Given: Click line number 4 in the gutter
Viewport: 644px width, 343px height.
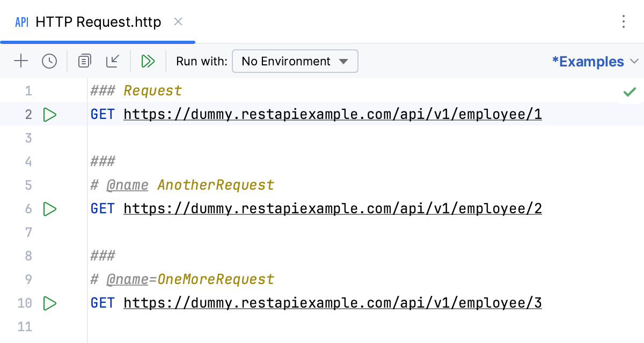Looking at the screenshot, I should click(28, 161).
